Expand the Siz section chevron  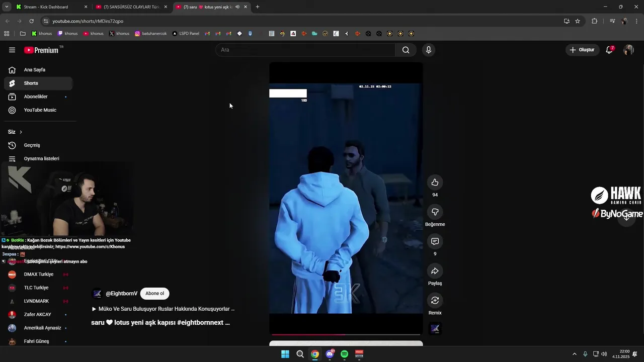pyautogui.click(x=21, y=132)
